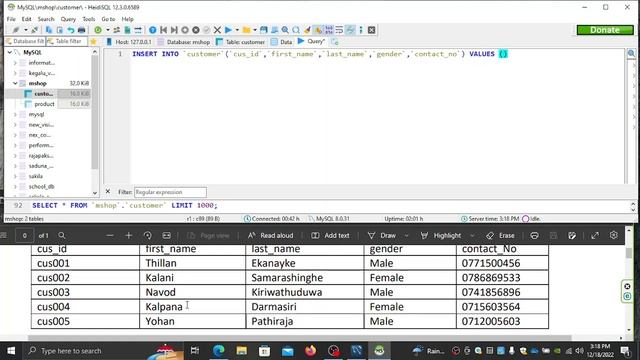Click the query search magnifier at editor right

(631, 53)
